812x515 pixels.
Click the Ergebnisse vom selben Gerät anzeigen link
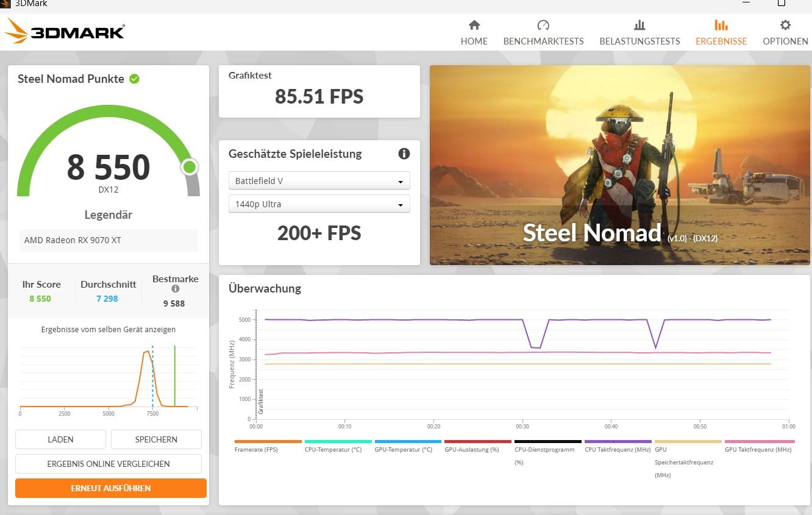[x=109, y=329]
